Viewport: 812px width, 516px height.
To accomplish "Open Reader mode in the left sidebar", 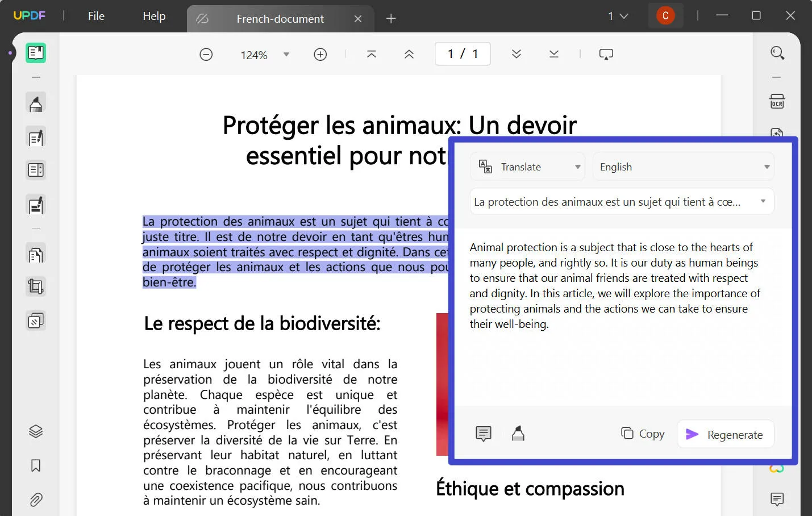I will click(36, 52).
